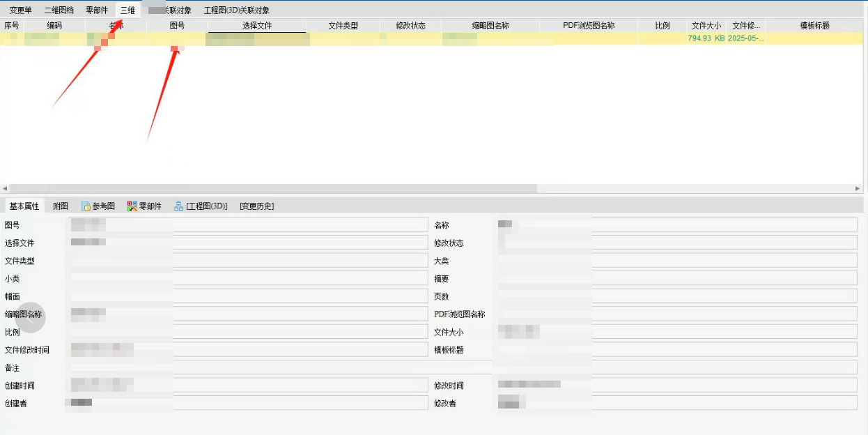Click the horizontal scrollbar left arrow
This screenshot has height=435, width=868.
(x=5, y=189)
